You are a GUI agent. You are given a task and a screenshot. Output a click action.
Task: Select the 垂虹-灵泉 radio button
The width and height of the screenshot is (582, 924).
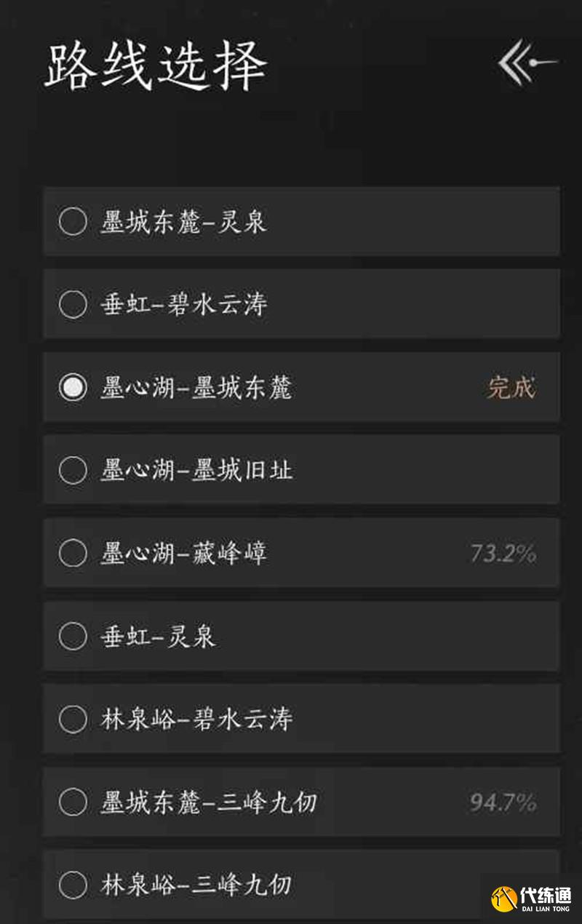(73, 637)
